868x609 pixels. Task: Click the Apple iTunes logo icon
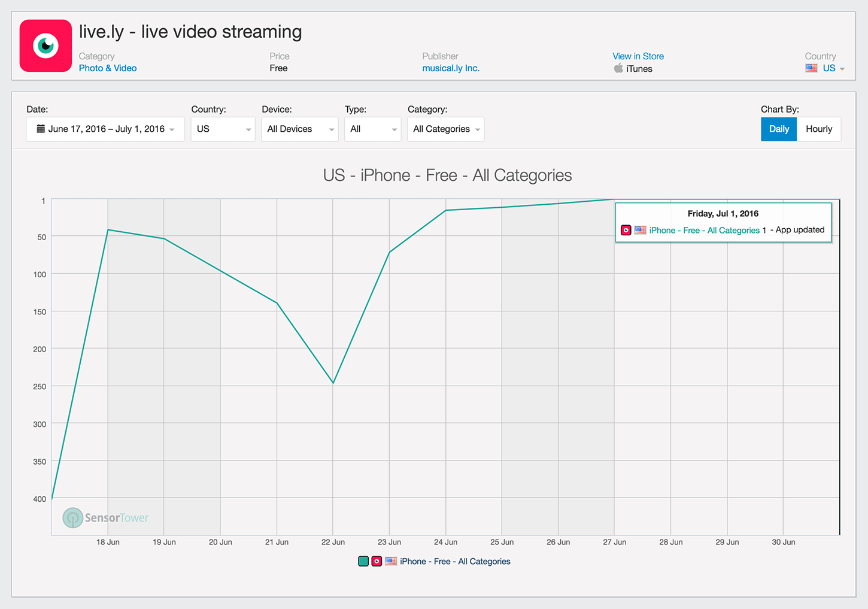[618, 68]
